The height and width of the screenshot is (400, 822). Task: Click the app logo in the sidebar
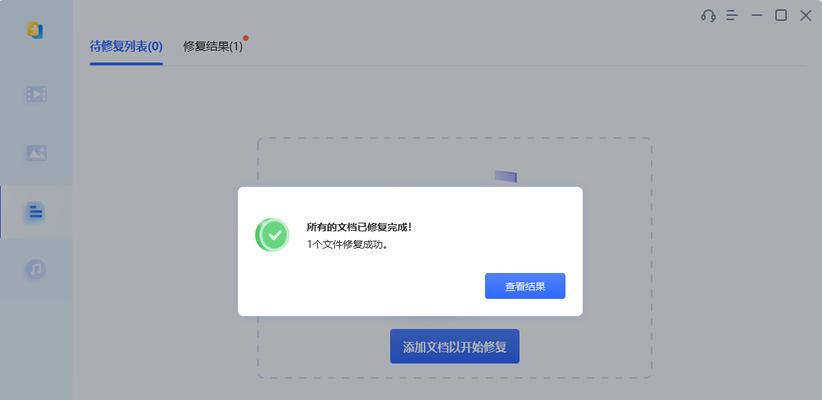coord(35,30)
